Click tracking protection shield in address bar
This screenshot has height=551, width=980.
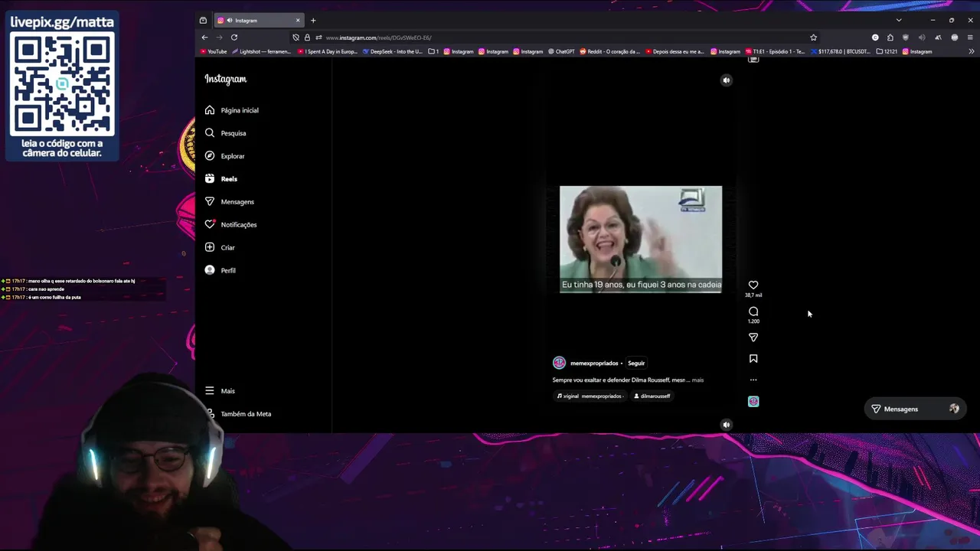pos(296,37)
